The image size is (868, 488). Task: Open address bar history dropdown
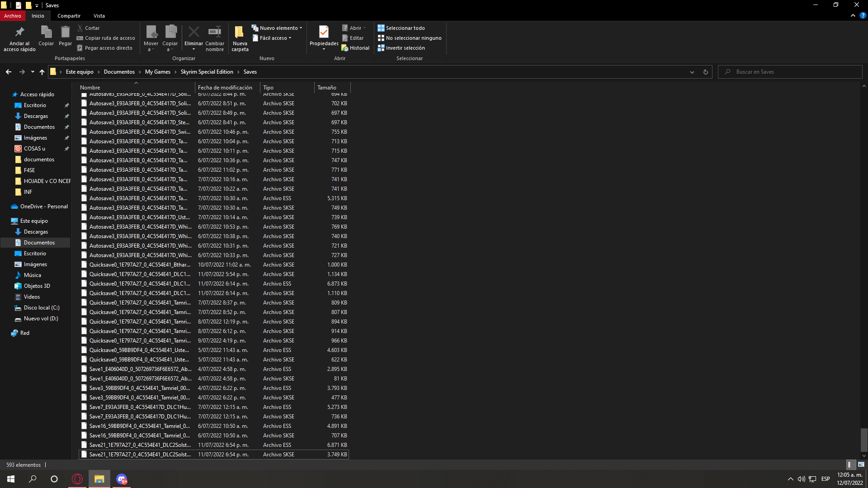pyautogui.click(x=692, y=72)
